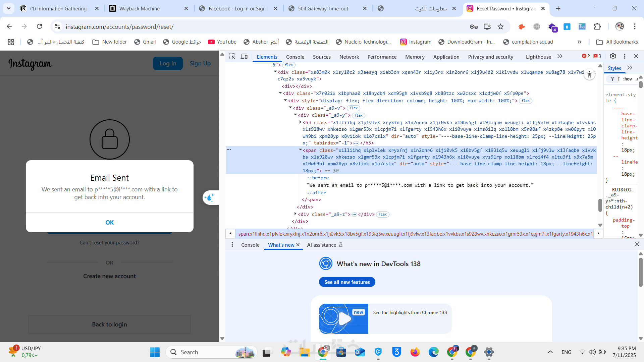Viewport: 644px width, 362px height.
Task: Open the accessibility tree view icon
Action: (589, 74)
